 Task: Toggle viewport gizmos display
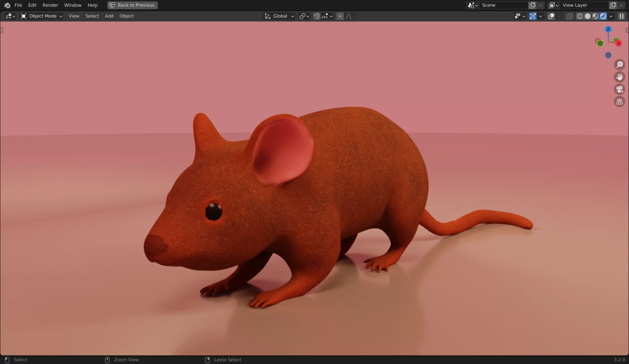pos(532,16)
